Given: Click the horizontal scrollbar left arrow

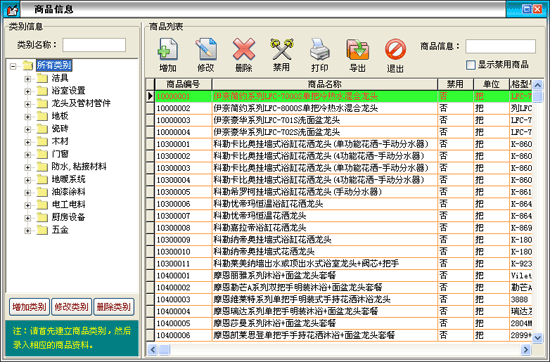Looking at the screenshot, I should tap(153, 349).
